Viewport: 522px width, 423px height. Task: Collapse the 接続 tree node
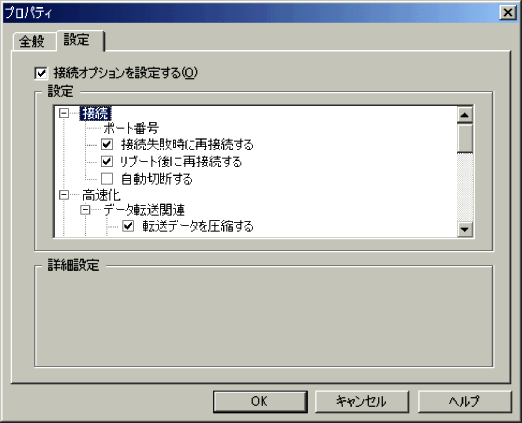pos(64,113)
